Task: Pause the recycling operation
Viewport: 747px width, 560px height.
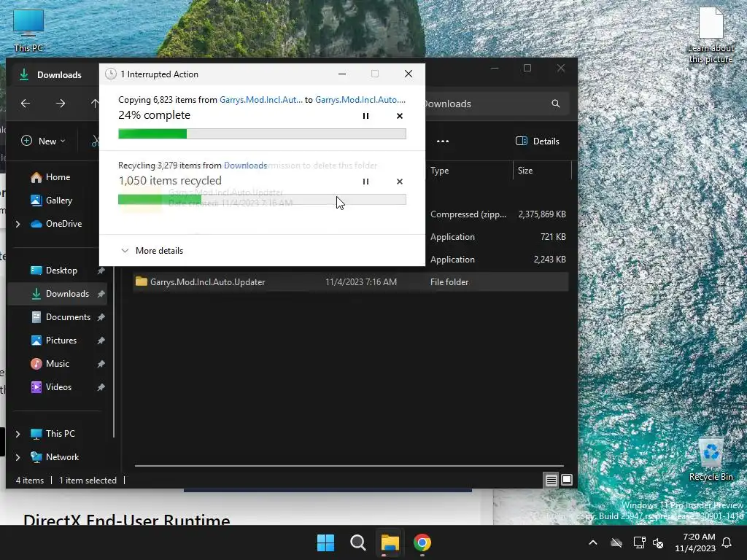Action: click(x=365, y=182)
